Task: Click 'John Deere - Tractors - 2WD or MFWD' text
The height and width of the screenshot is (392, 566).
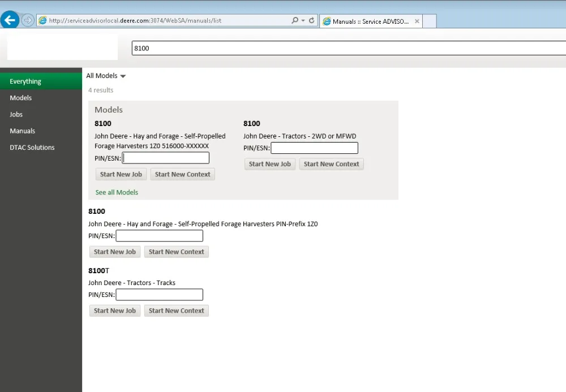Action: pyautogui.click(x=299, y=136)
